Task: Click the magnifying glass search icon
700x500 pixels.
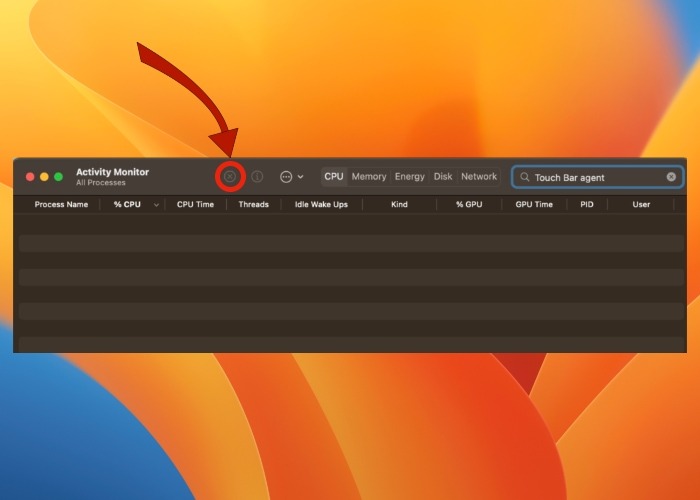Action: tap(525, 177)
